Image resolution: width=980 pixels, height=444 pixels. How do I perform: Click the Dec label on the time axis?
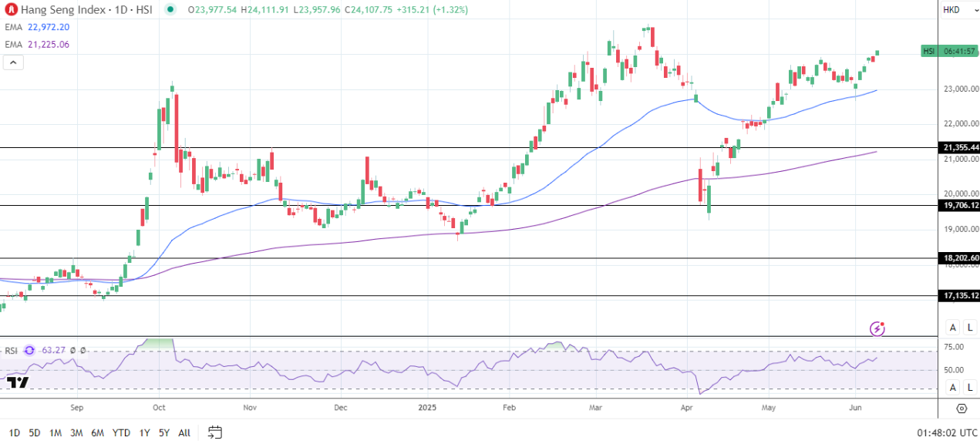click(x=340, y=406)
